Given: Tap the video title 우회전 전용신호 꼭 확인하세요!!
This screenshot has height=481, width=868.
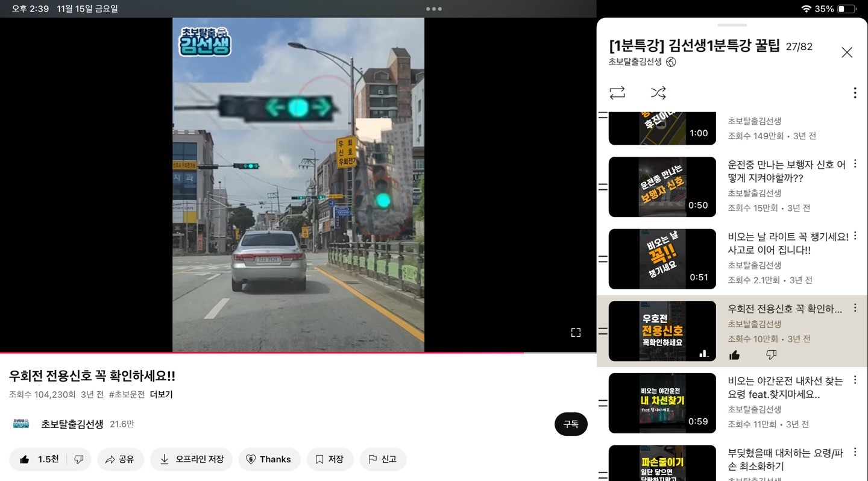Looking at the screenshot, I should 92,376.
